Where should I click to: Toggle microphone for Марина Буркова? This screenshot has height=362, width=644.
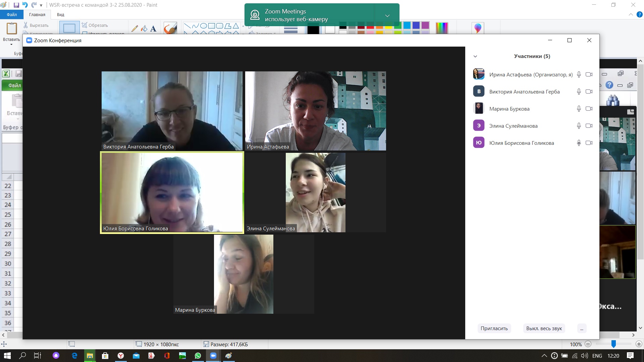[579, 109]
